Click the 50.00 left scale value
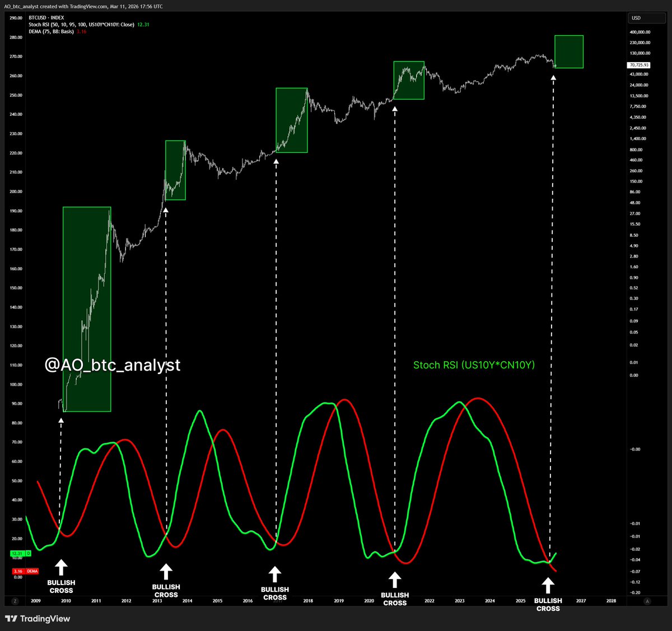672x631 pixels. (17, 480)
